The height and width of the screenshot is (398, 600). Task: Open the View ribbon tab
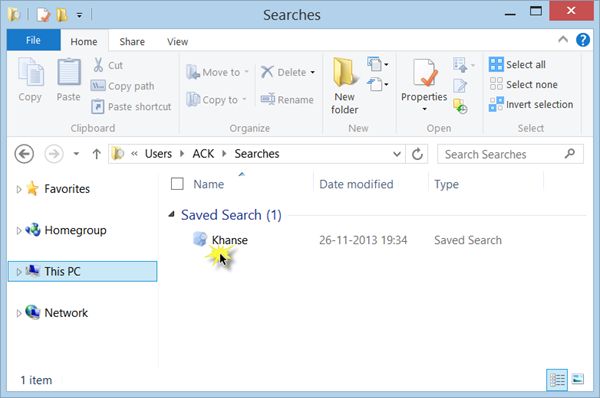(177, 41)
